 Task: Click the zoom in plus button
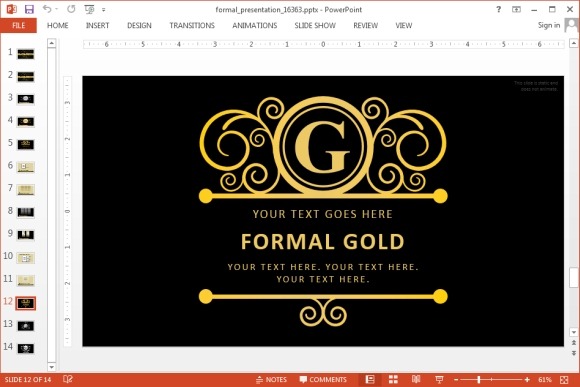point(527,380)
